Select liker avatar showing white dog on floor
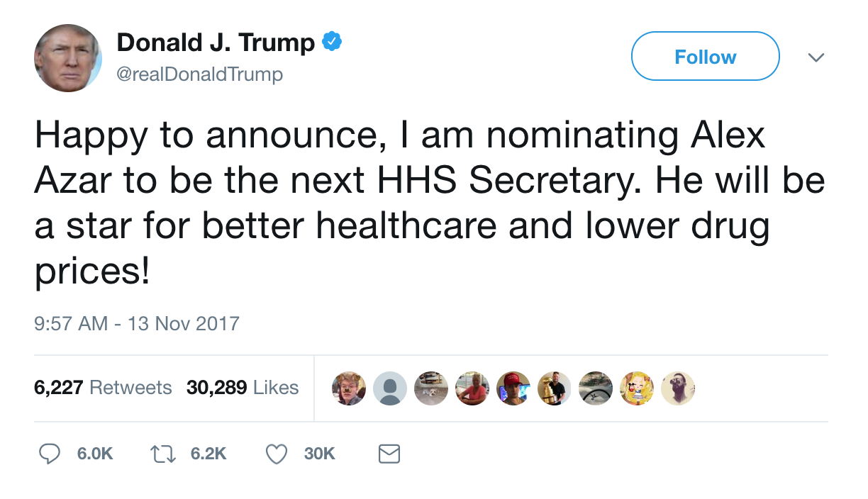868x499 pixels. point(431,388)
